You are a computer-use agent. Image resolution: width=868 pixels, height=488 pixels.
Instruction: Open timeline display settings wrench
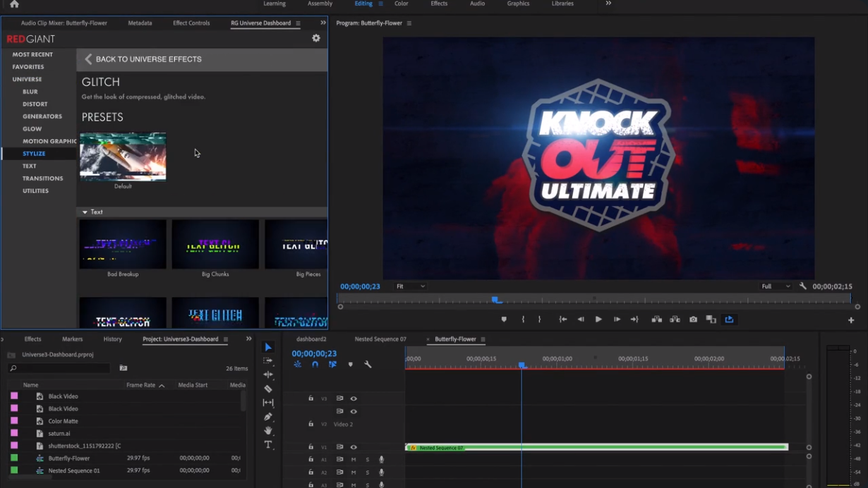pos(368,365)
